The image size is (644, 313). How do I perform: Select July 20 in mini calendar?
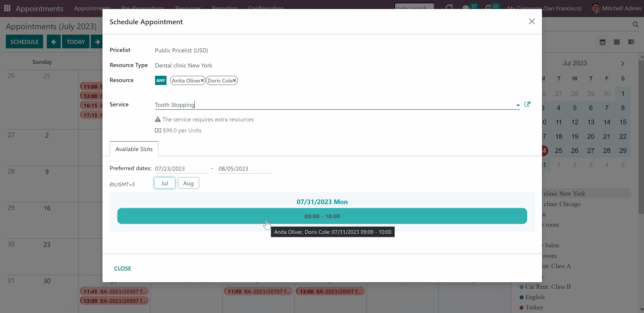(591, 136)
